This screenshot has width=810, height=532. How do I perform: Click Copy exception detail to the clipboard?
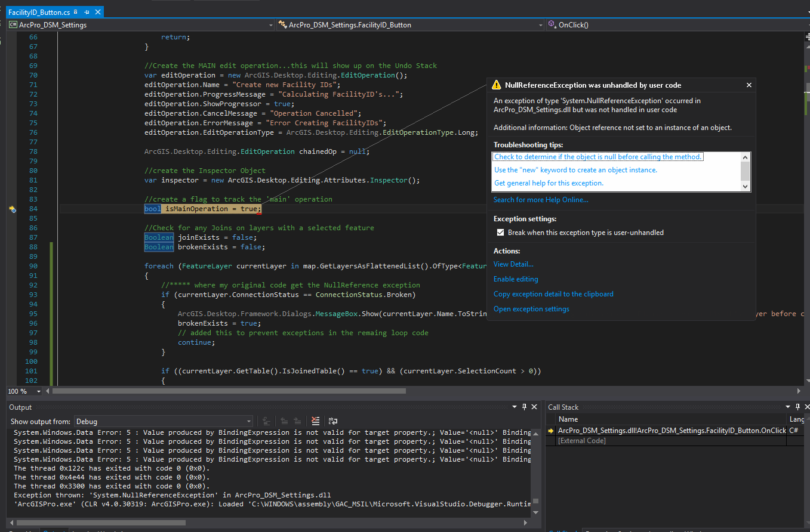click(553, 294)
